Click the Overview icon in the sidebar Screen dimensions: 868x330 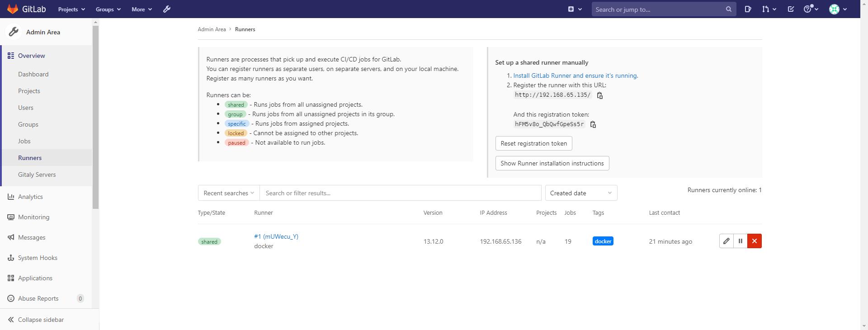click(x=11, y=56)
